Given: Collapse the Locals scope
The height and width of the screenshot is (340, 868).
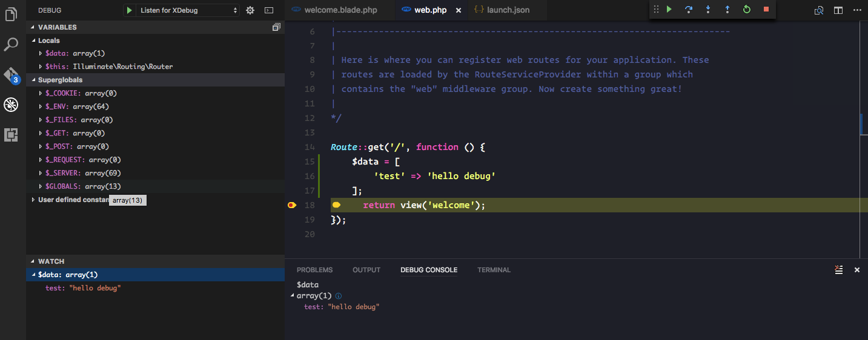Looking at the screenshot, I should (33, 41).
